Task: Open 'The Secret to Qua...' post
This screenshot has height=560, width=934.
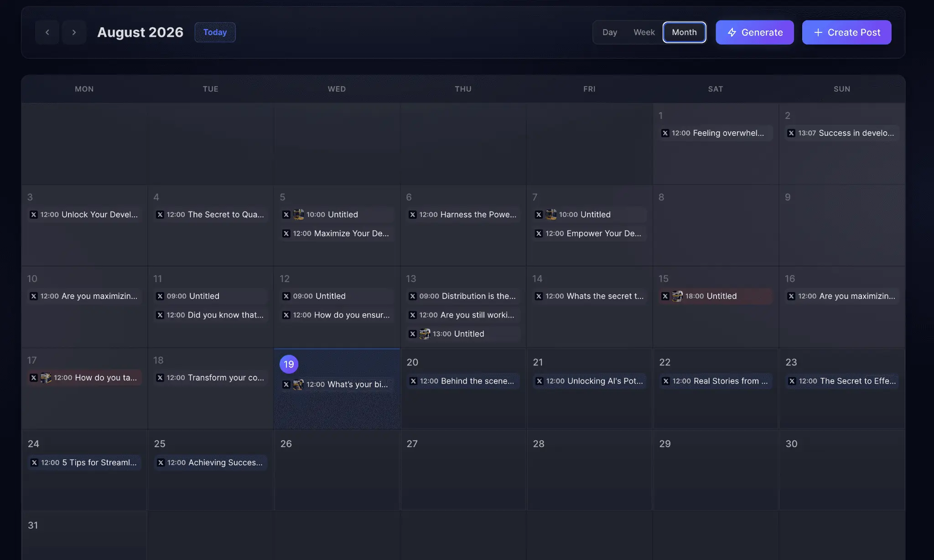Action: pos(211,215)
